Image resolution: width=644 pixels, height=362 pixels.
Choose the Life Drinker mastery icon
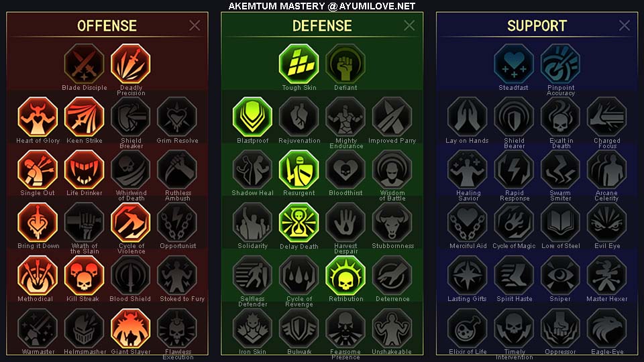[x=85, y=170]
